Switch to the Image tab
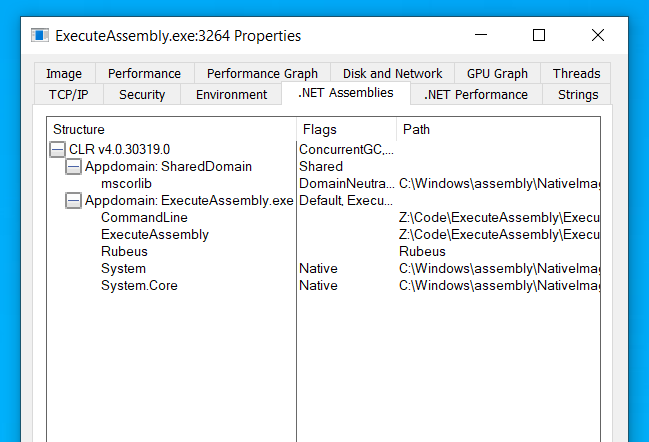 tap(64, 73)
